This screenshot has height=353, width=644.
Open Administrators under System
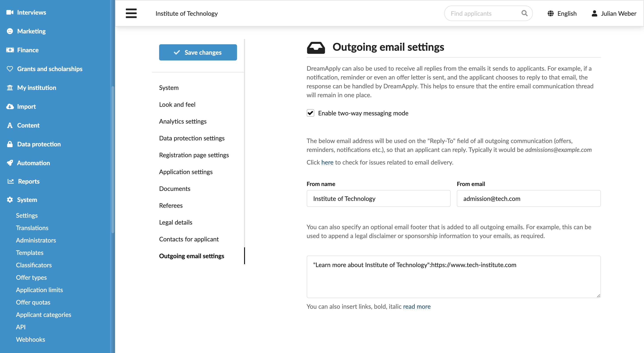tap(36, 240)
